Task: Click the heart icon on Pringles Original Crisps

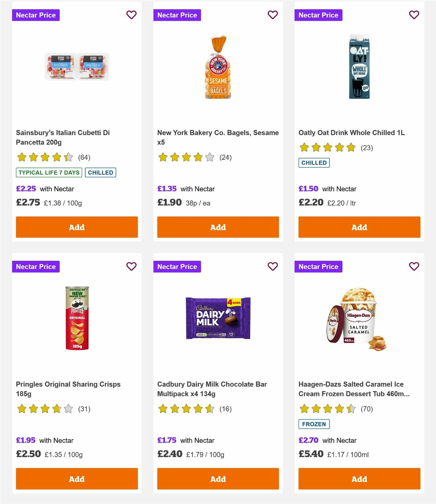Action: [x=131, y=266]
